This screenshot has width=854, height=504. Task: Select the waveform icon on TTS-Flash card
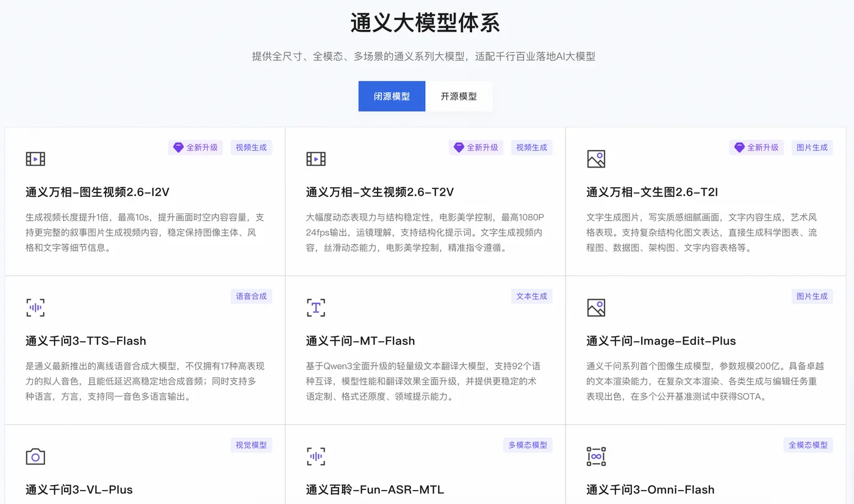click(x=35, y=307)
